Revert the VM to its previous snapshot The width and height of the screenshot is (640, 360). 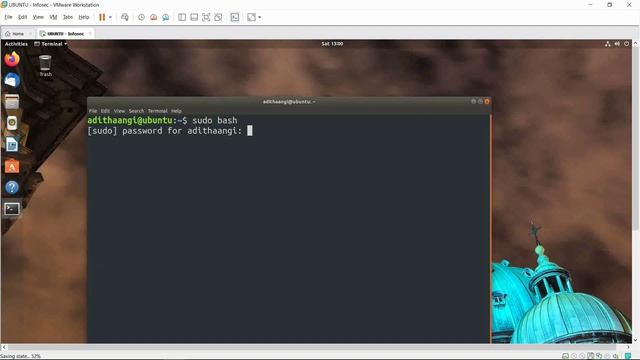click(153, 17)
